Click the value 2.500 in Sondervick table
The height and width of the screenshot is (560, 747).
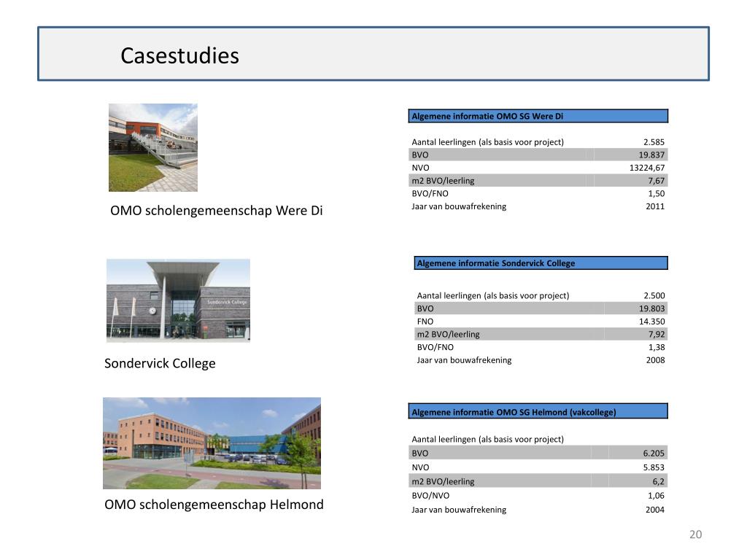point(654,295)
